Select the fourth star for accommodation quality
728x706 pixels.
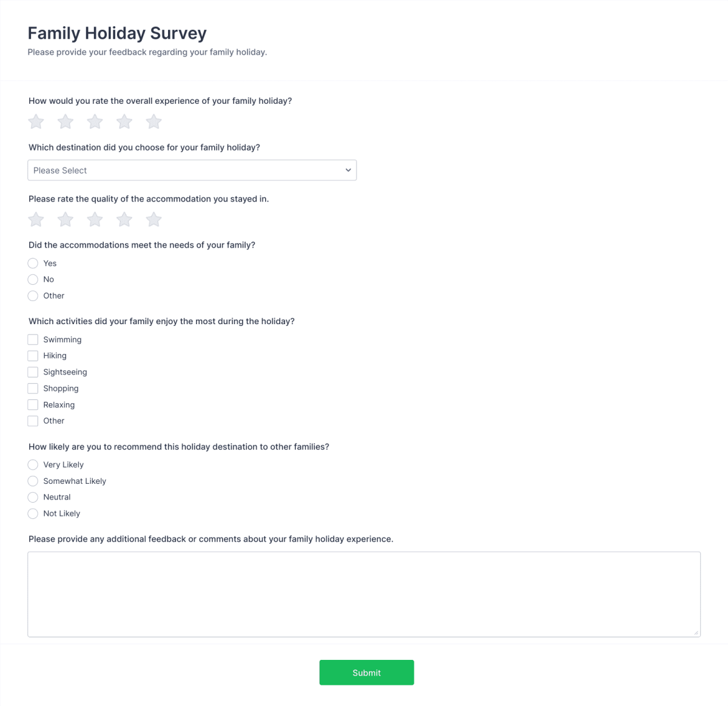pyautogui.click(x=124, y=219)
